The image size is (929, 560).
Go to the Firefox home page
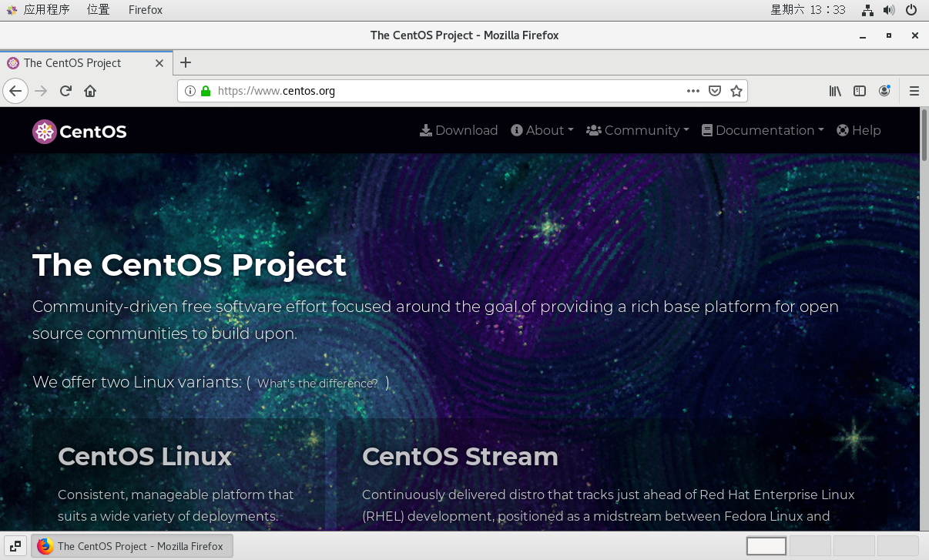point(90,91)
